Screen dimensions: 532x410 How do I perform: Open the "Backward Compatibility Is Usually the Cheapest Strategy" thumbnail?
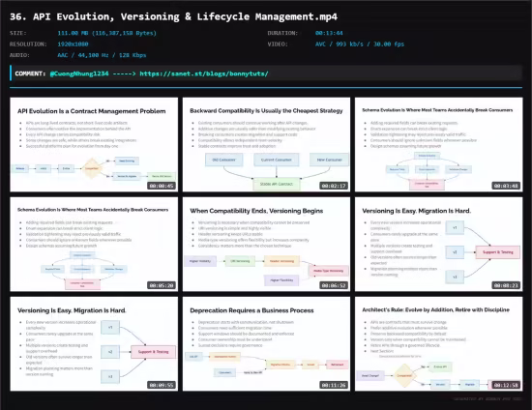[266, 145]
